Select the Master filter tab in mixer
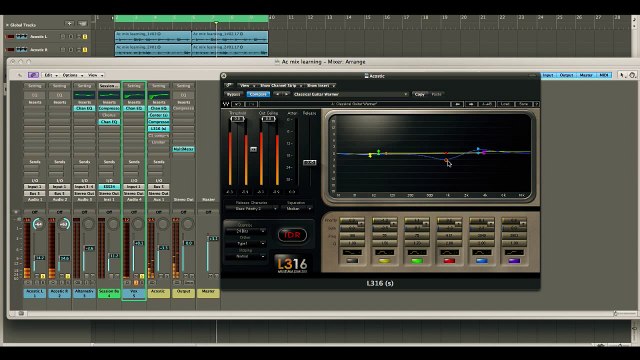The image size is (640, 360). 586,75
